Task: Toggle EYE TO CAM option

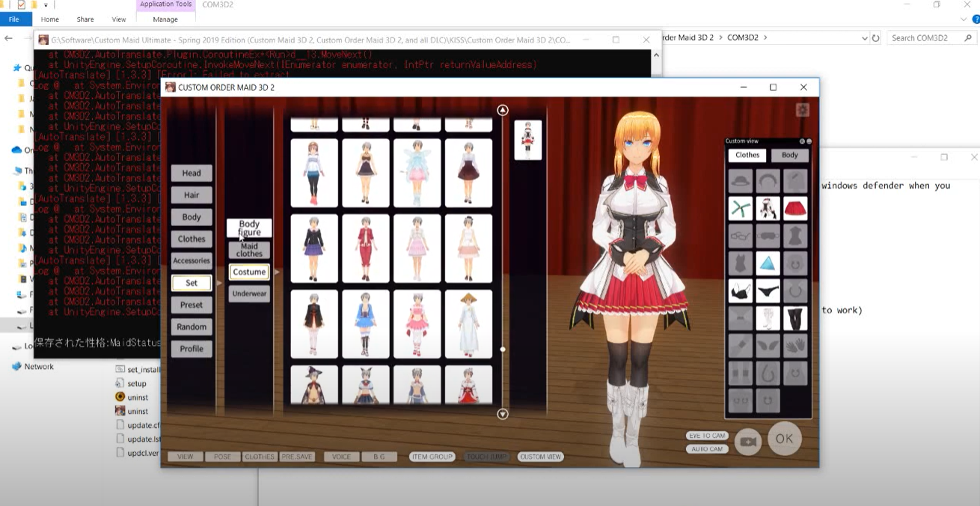Action: [x=707, y=436]
